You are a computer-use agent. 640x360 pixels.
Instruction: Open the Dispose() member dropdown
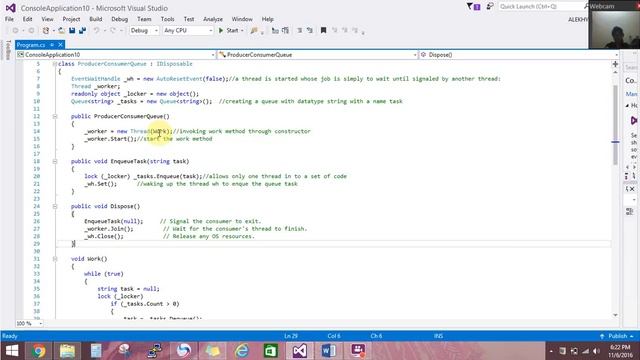(519, 55)
